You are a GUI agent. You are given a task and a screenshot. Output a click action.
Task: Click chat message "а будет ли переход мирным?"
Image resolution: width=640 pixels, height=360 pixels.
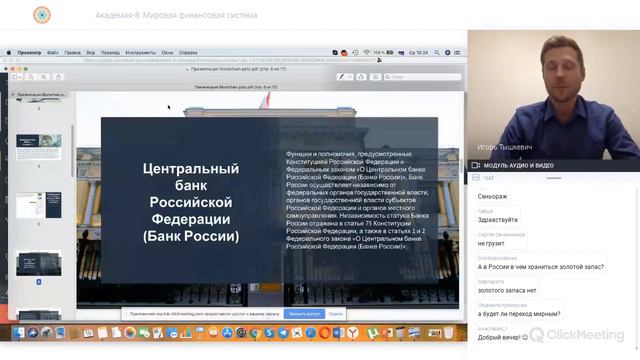[519, 314]
